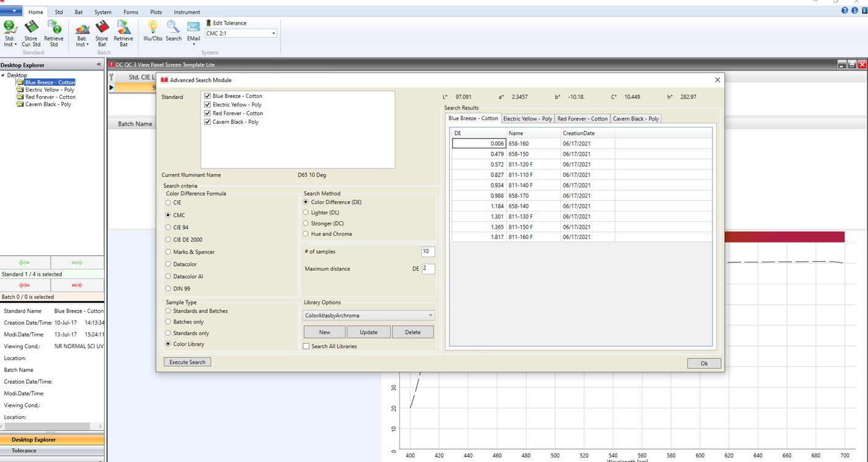Click the Execute Search button

[x=187, y=362]
